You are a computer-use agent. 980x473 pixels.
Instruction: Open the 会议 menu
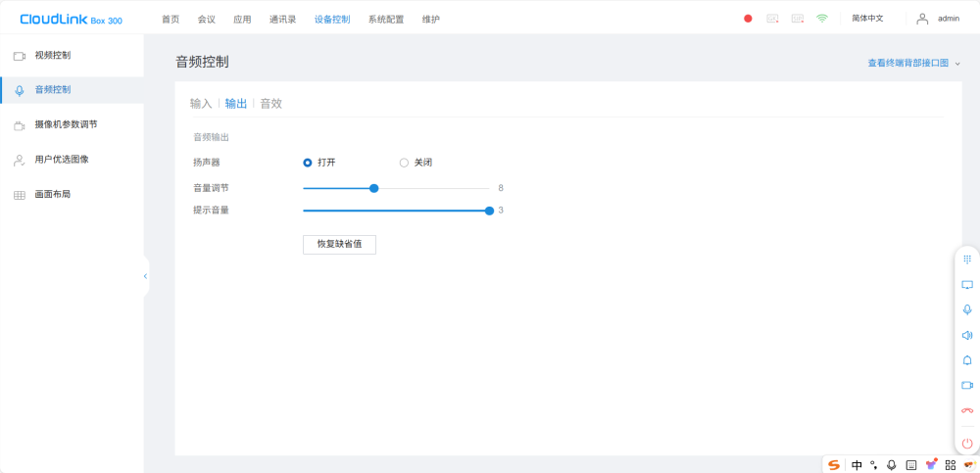(x=206, y=20)
